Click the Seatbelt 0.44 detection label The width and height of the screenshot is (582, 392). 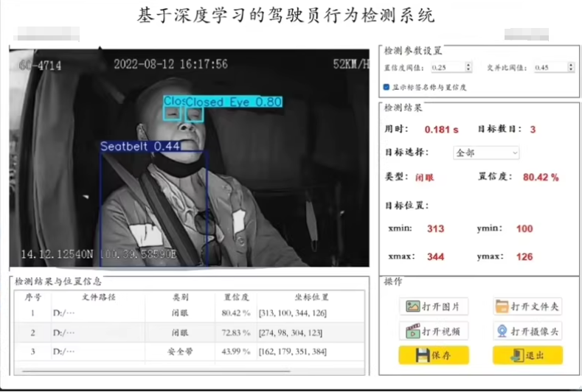point(140,146)
